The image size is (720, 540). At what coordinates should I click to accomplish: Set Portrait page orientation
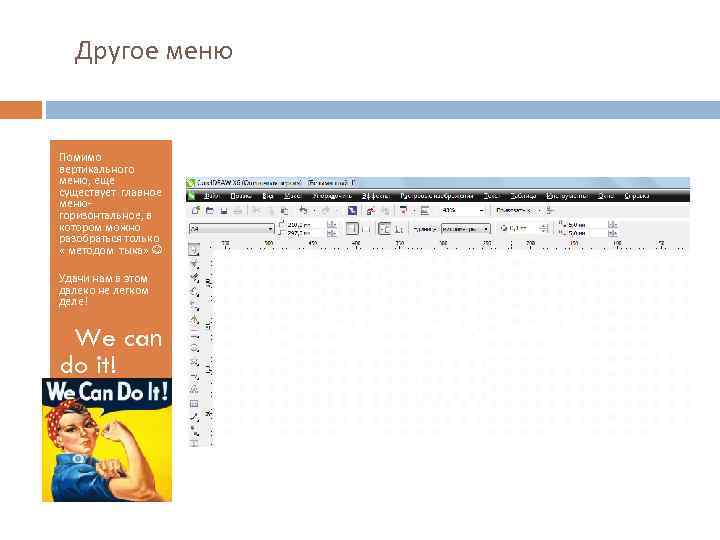[x=352, y=228]
